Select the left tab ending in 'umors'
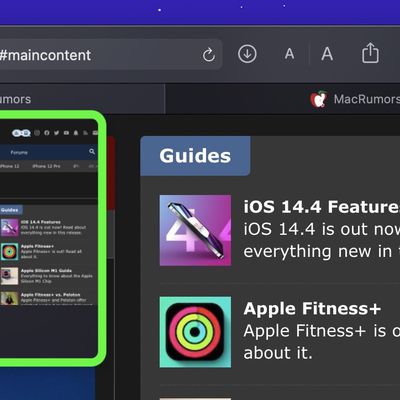The width and height of the screenshot is (400, 400). pos(82,99)
